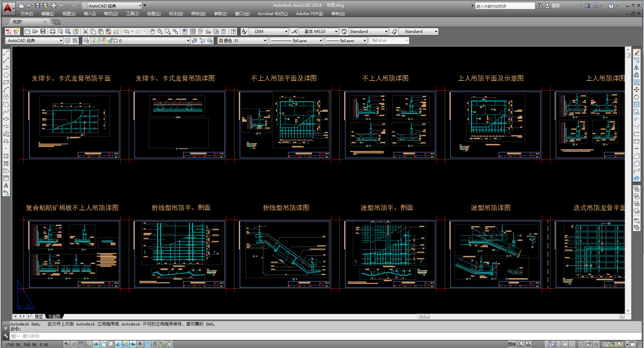Select the Rotate tool in modify toolbar
Viewport: 644px width, 348px height.
tap(637, 97)
